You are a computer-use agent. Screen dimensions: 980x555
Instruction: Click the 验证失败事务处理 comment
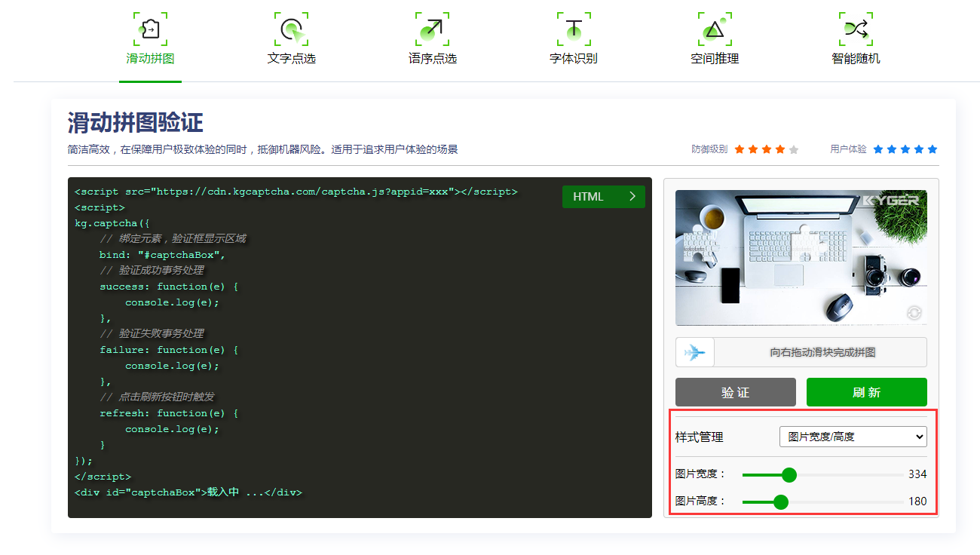152,334
